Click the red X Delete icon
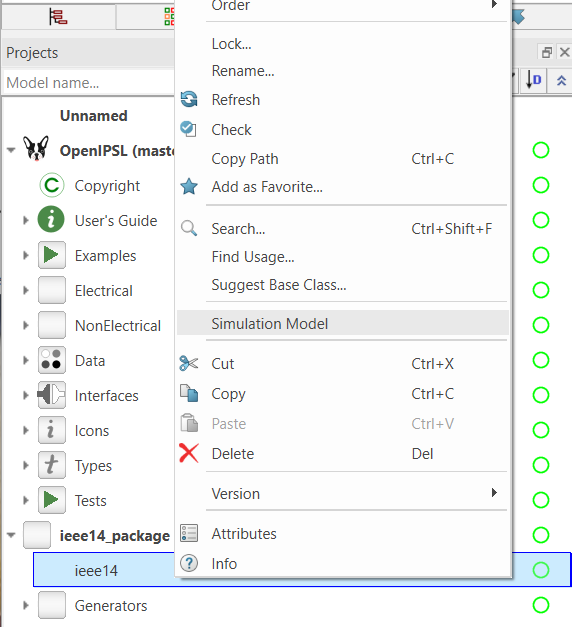572x627 pixels. coord(189,453)
